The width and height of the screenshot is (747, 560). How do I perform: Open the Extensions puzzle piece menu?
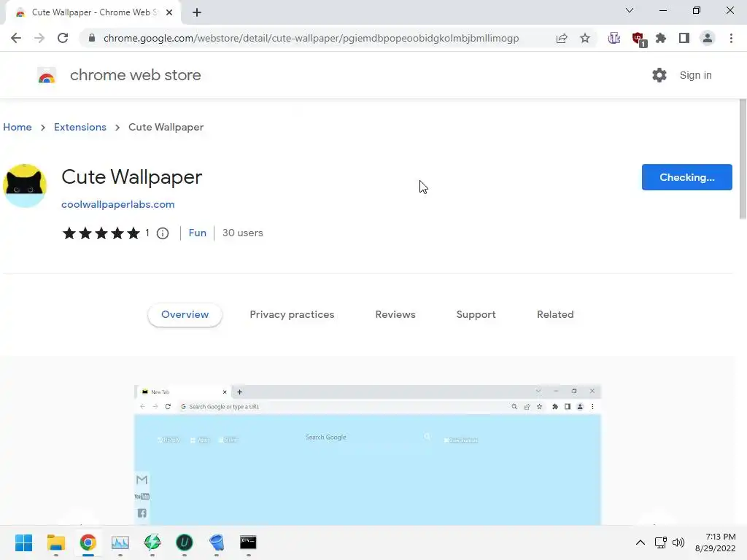click(x=661, y=38)
